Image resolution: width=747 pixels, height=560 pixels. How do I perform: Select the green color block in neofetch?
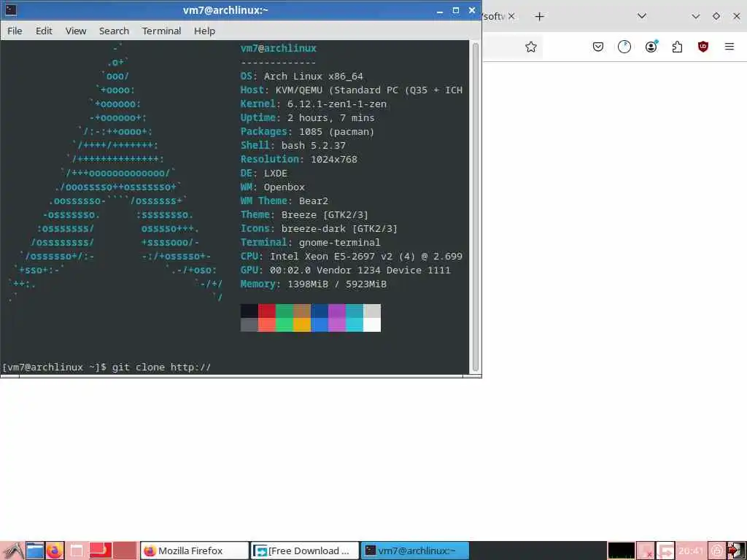coord(285,311)
